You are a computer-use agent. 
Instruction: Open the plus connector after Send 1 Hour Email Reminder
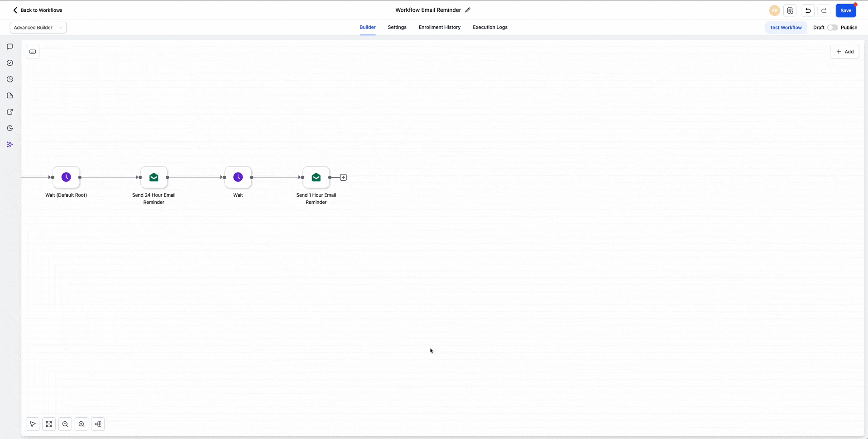[x=343, y=177]
